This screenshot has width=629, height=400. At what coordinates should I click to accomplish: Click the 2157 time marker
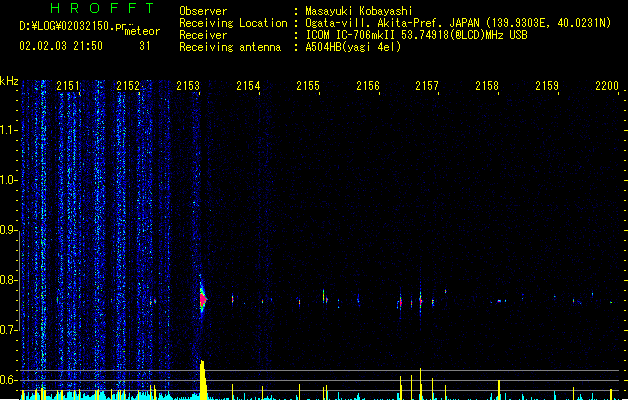(427, 86)
